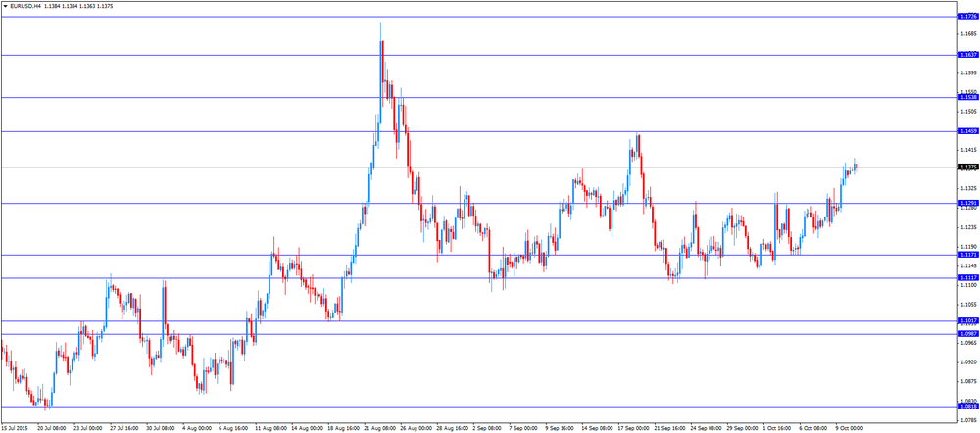Click the 21 Sep 16:00 time label
Screen dimensions: 980x433
(x=672, y=429)
